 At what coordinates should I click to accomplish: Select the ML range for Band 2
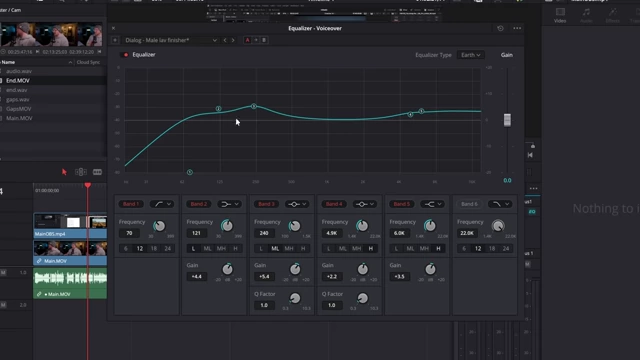tap(207, 249)
